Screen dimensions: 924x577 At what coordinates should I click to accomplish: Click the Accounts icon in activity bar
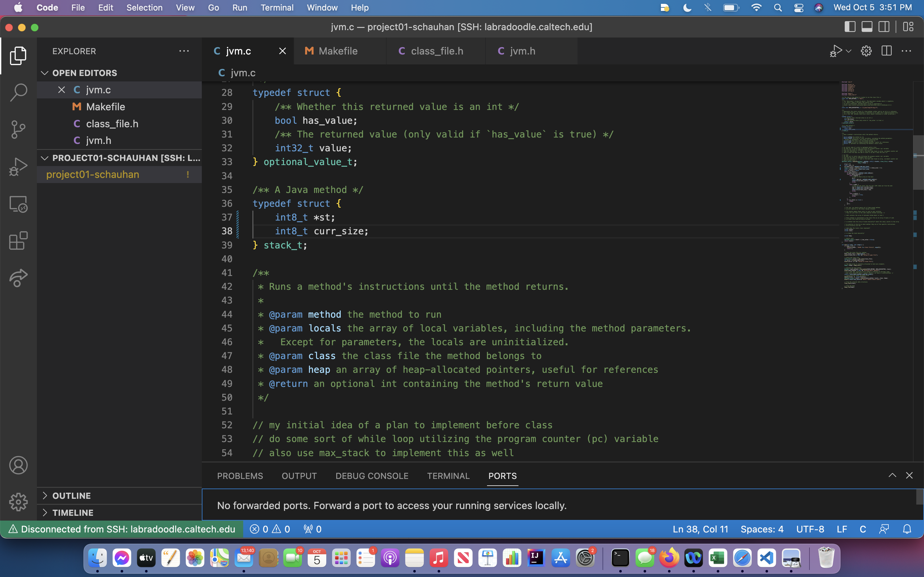(18, 465)
